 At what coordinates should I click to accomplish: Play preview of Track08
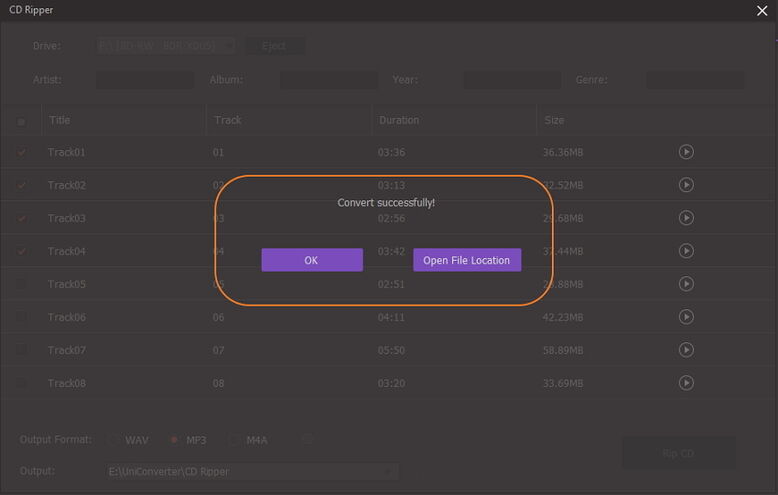[x=686, y=383]
